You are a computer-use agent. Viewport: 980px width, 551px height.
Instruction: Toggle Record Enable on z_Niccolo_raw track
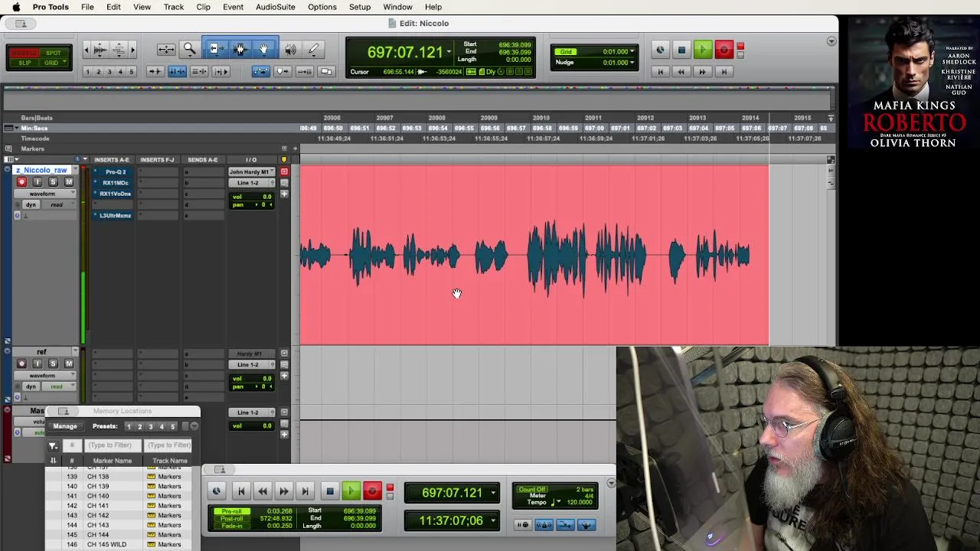click(x=21, y=182)
